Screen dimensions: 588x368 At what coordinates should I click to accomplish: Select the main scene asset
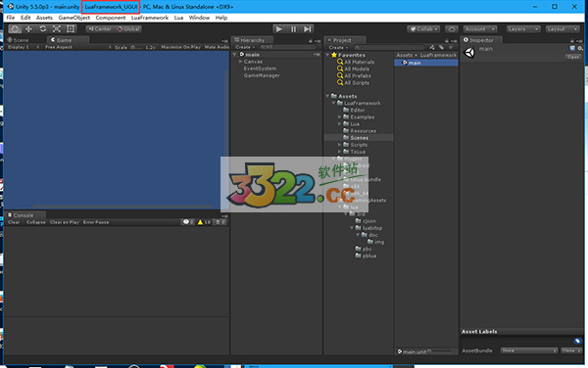426,63
